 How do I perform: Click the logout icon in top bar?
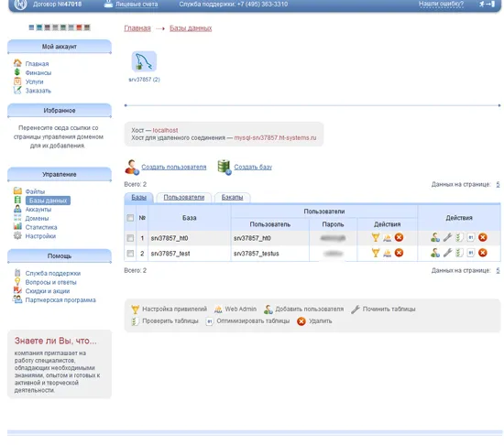tap(487, 5)
